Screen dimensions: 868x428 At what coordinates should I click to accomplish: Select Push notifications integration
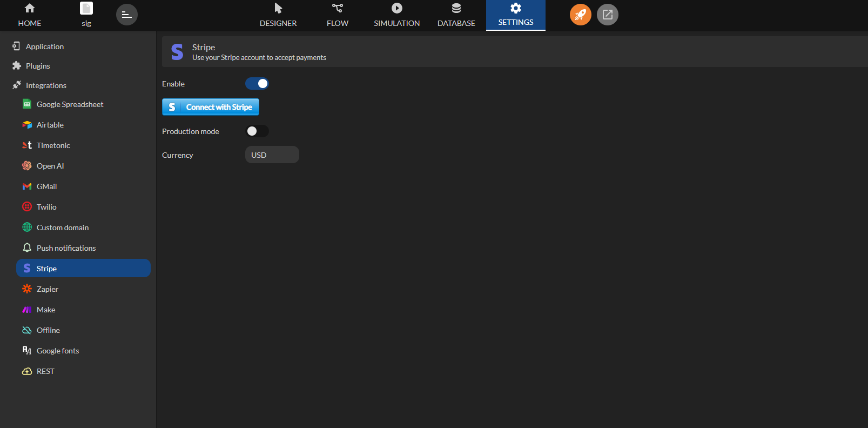[x=84, y=248]
